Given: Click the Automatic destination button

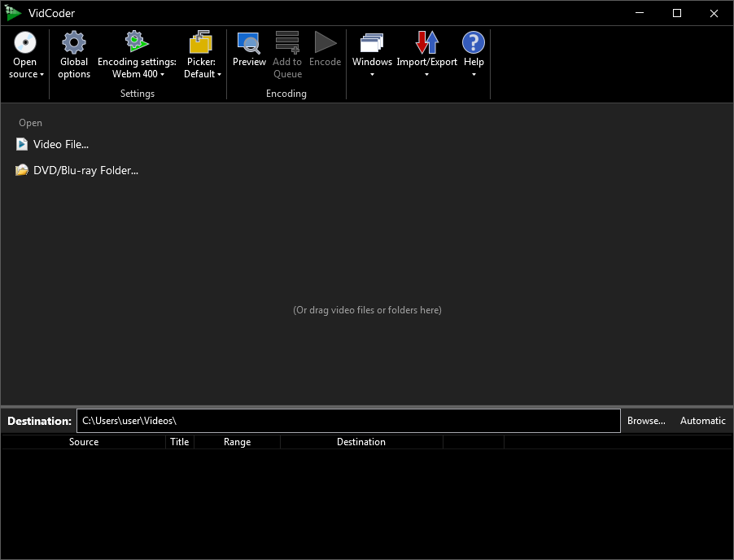Looking at the screenshot, I should (x=702, y=421).
